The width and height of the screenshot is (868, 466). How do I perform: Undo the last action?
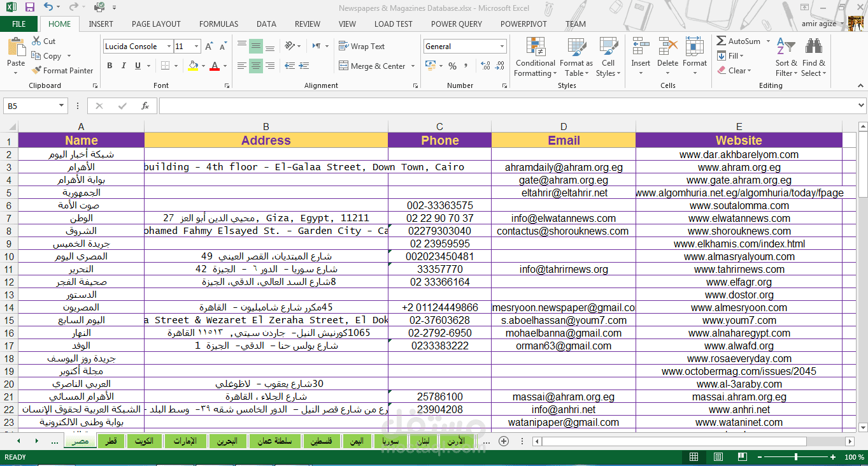(x=49, y=7)
